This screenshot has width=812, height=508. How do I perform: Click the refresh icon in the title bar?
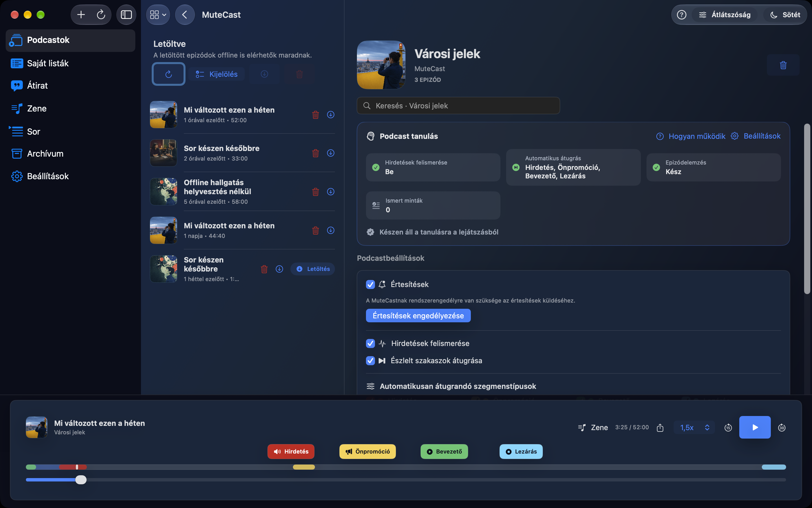click(101, 15)
